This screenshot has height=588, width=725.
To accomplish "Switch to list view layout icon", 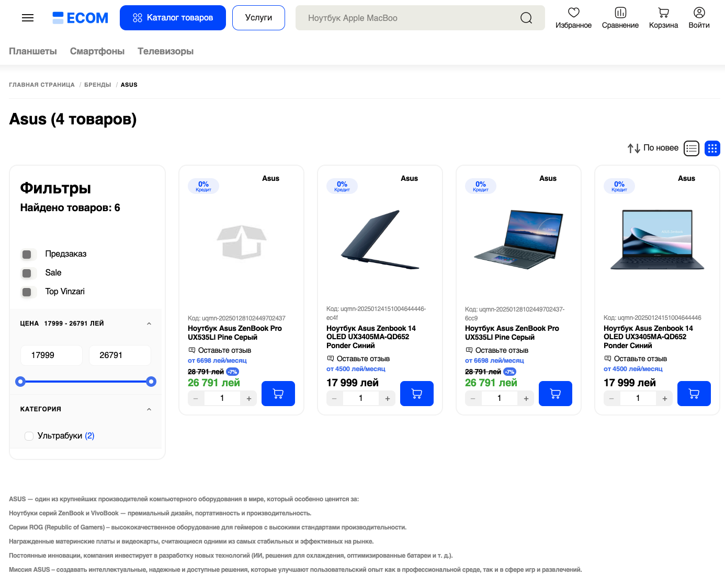I will [x=692, y=148].
